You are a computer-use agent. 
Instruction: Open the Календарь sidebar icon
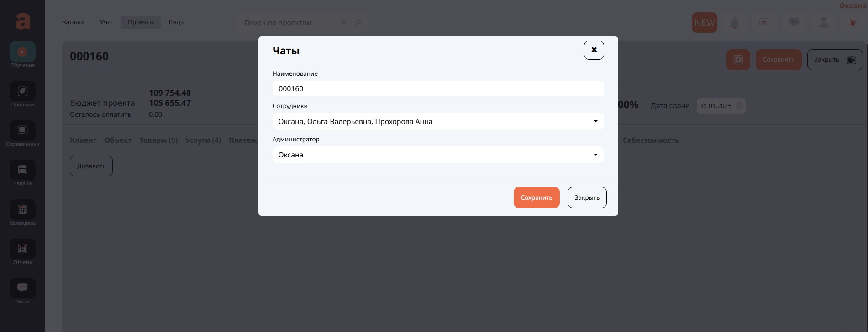[22, 210]
